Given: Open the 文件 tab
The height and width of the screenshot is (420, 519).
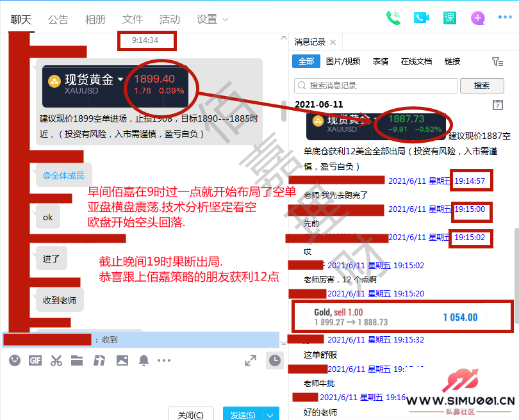Looking at the screenshot, I should click(133, 19).
